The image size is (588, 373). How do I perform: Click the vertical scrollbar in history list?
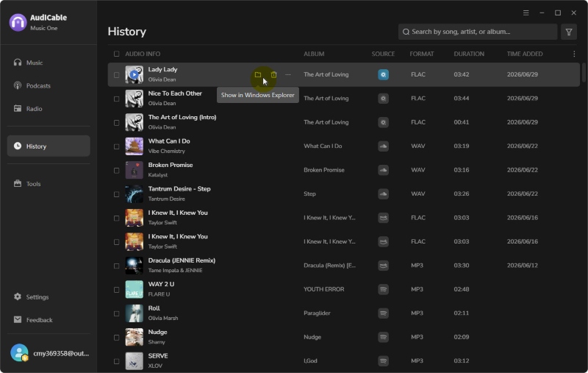pyautogui.click(x=584, y=72)
